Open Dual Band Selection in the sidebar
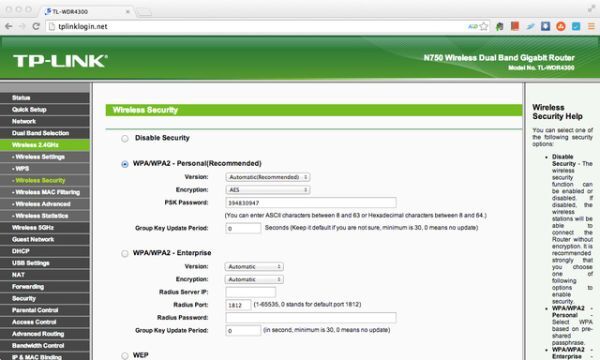 coord(45,133)
